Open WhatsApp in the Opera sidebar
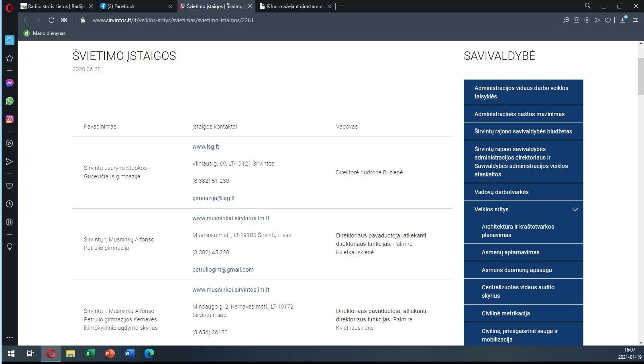This screenshot has width=644, height=364. (x=10, y=101)
